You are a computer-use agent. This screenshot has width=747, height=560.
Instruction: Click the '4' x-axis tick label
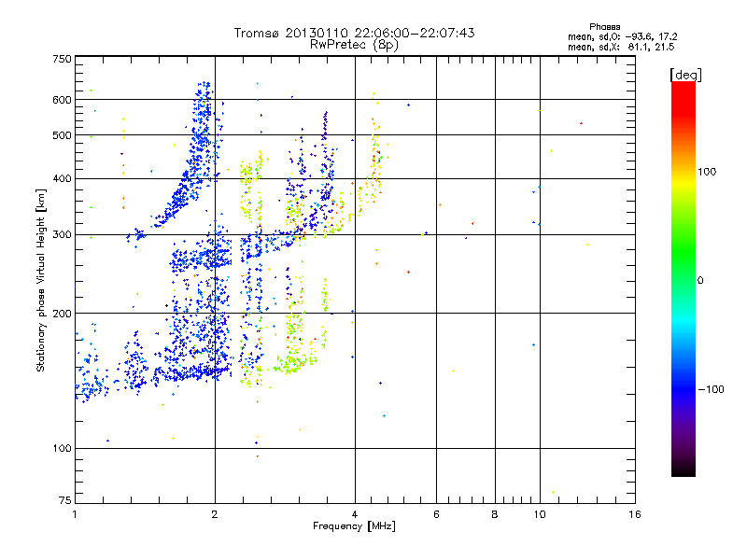tap(355, 514)
